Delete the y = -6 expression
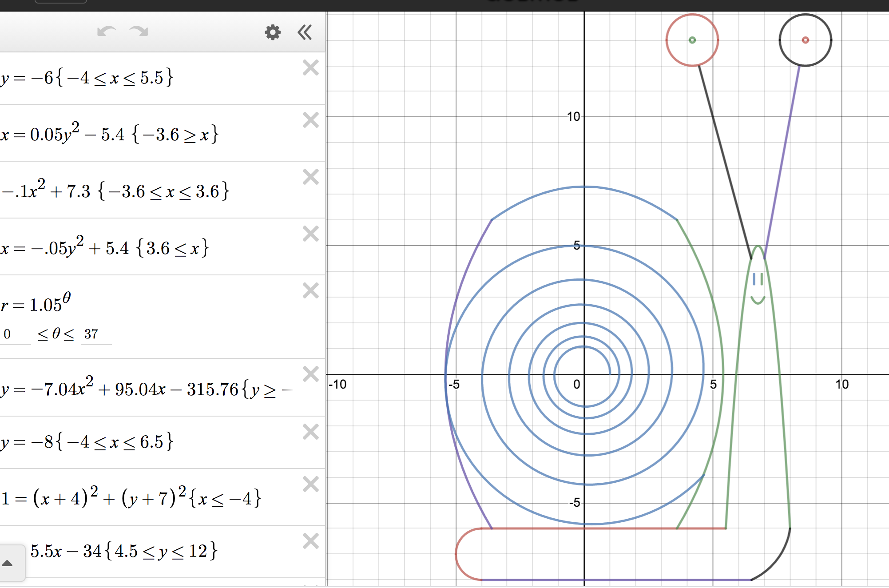This screenshot has height=588, width=889. coord(310,68)
